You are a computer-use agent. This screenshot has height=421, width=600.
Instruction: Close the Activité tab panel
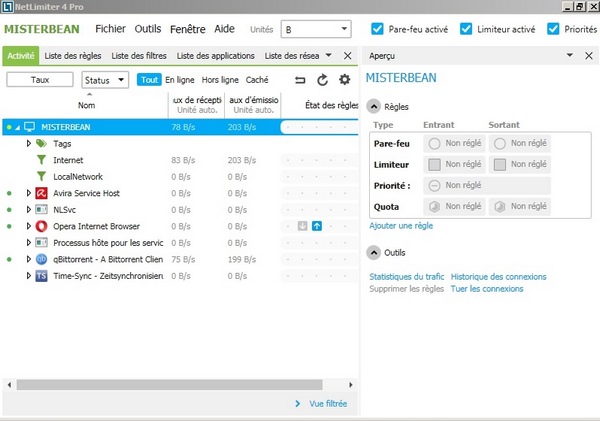(347, 56)
